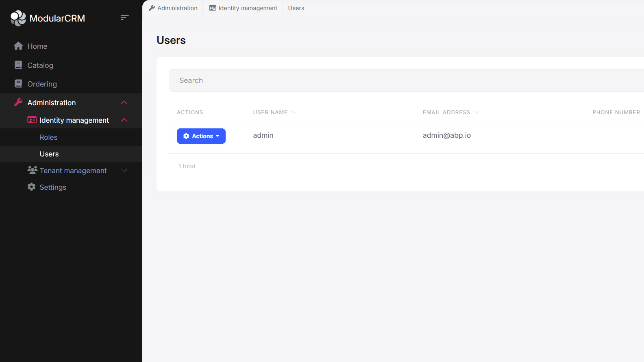
Task: Click the Home house icon
Action: pyautogui.click(x=18, y=46)
